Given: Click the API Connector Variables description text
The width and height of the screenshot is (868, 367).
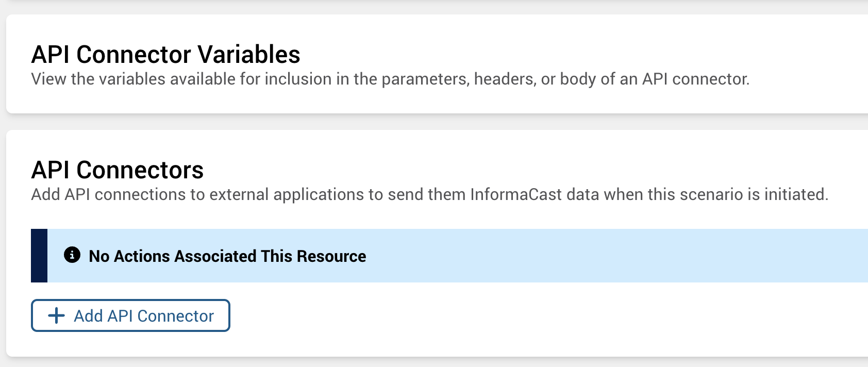Looking at the screenshot, I should [390, 79].
